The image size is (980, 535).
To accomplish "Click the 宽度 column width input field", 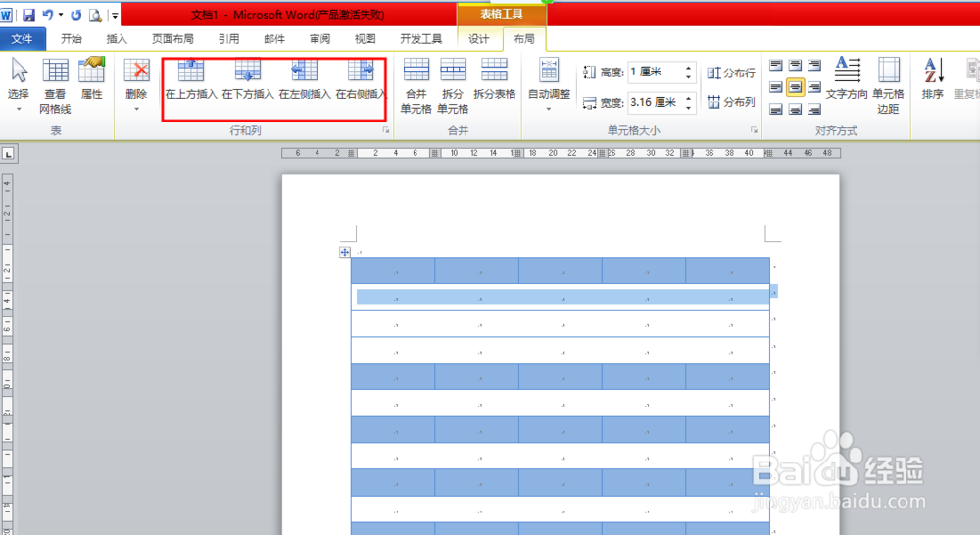I will coord(655,102).
